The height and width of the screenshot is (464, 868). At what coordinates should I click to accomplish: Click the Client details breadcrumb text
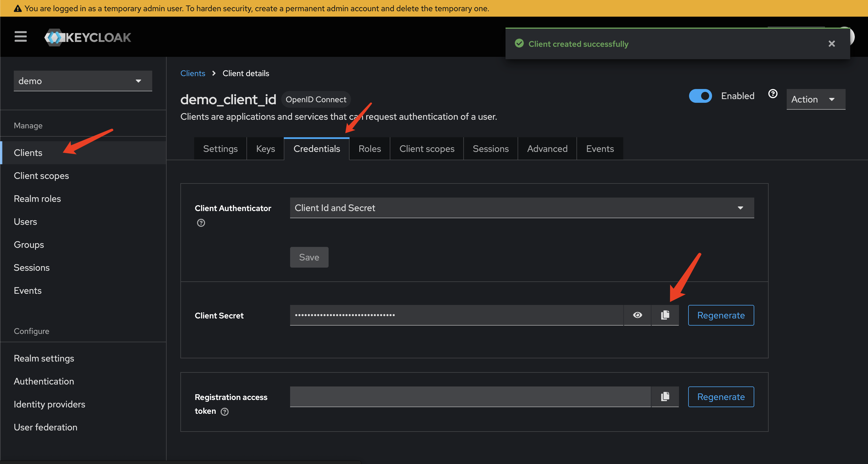pyautogui.click(x=246, y=74)
